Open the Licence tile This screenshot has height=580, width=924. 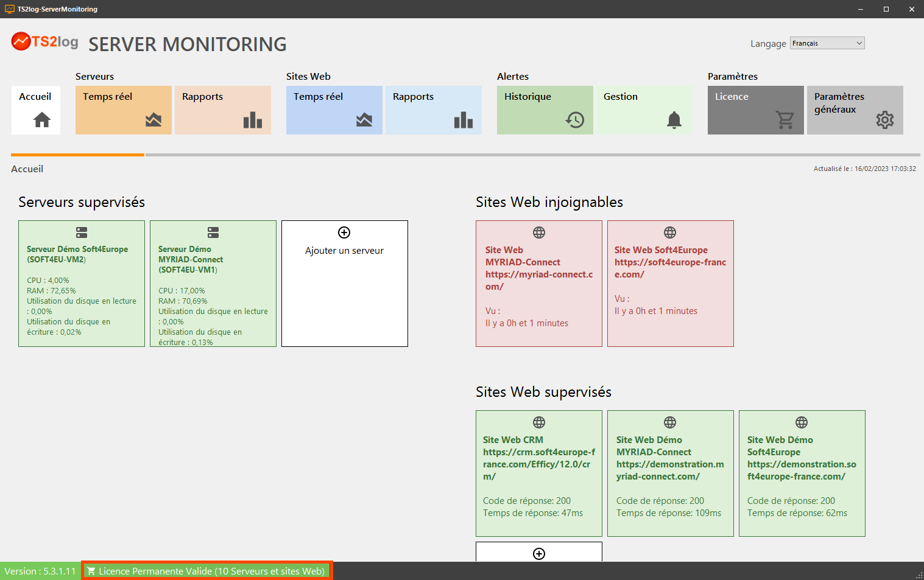point(756,110)
